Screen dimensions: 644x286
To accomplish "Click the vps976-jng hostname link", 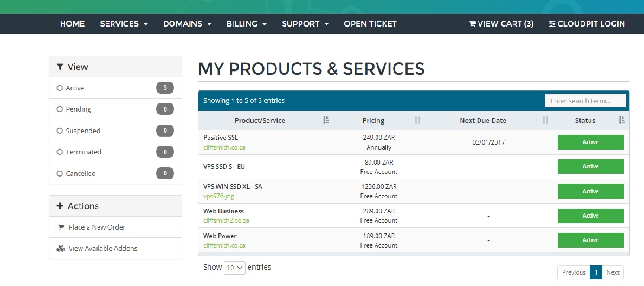I will [x=218, y=196].
